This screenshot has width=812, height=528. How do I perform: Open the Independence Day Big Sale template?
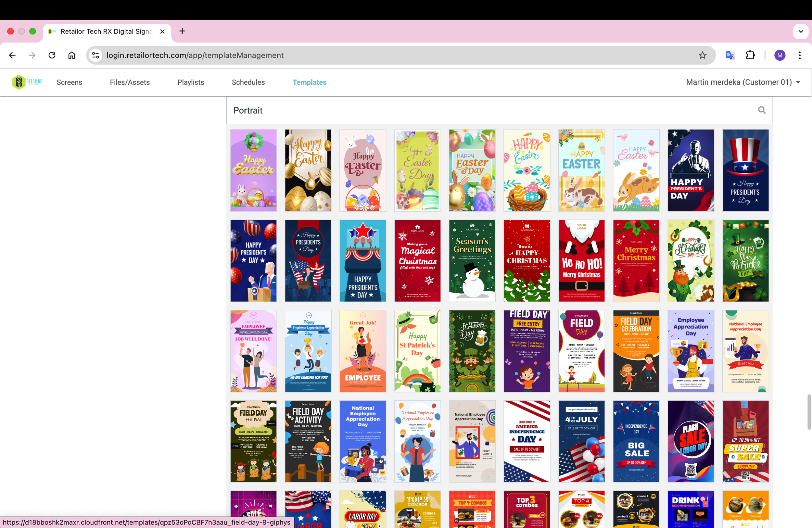pos(636,441)
